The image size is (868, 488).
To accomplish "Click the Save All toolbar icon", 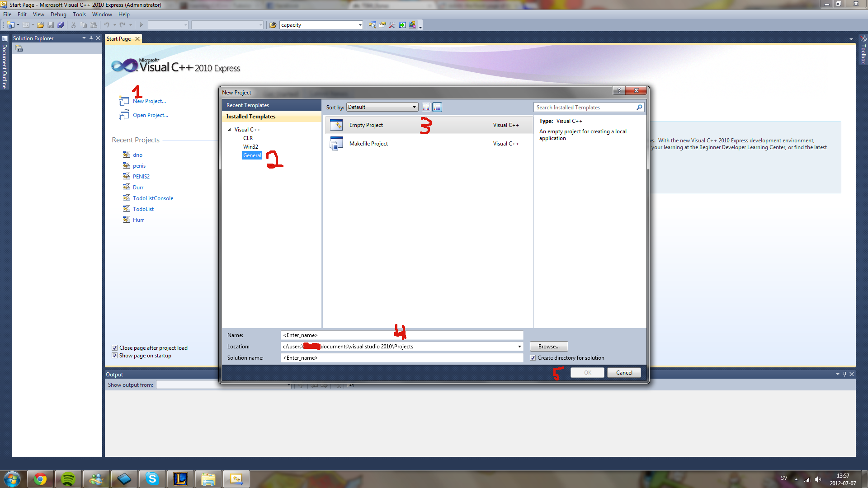I will [x=61, y=25].
